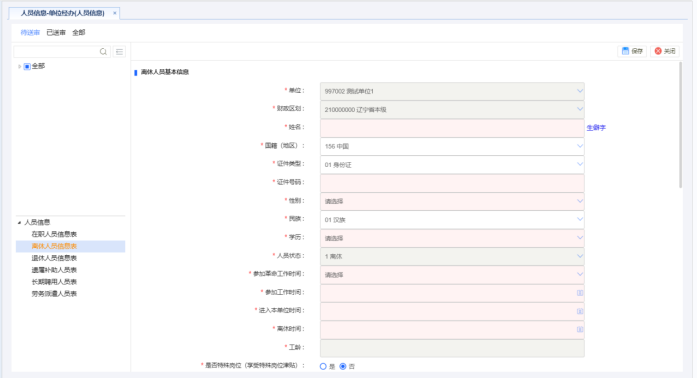Open 在职人员信息表 in the tree
Image resolution: width=697 pixels, height=379 pixels.
click(x=54, y=235)
